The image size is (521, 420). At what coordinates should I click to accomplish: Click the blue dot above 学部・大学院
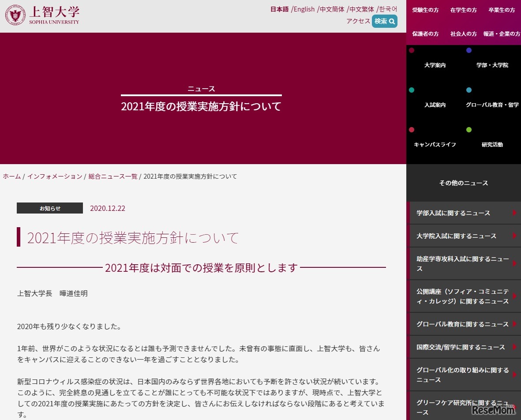click(469, 50)
